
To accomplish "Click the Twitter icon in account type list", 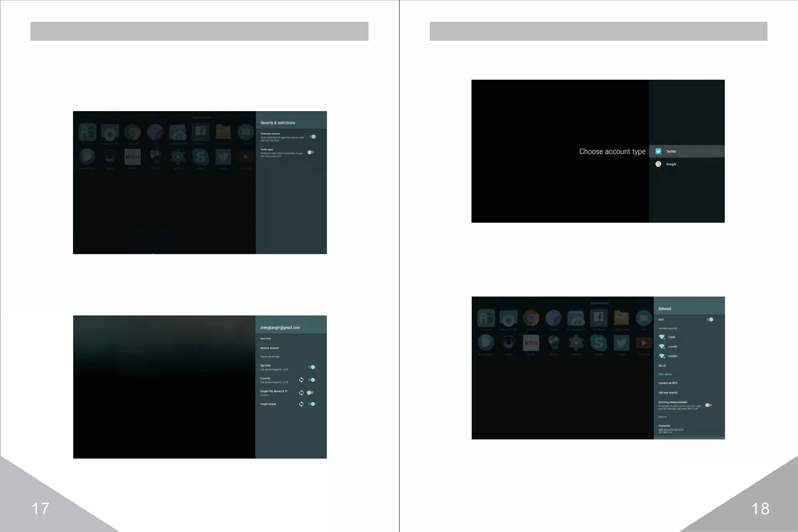I will 658,151.
